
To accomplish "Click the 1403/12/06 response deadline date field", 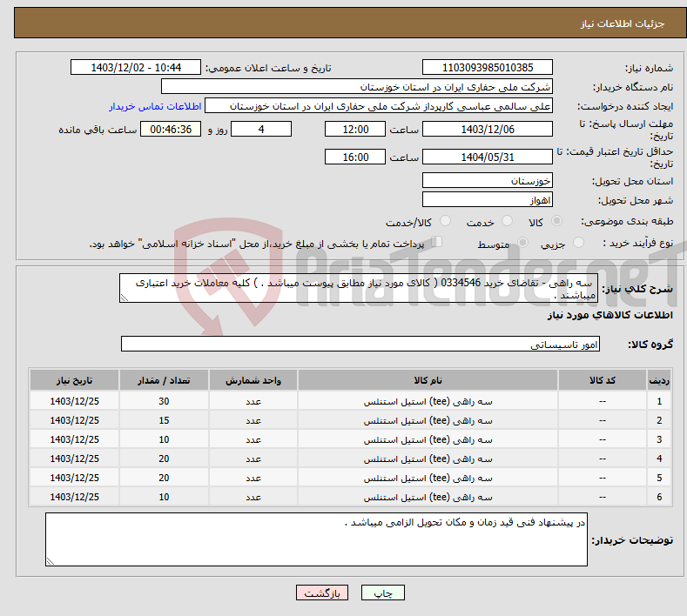I will click(x=487, y=129).
